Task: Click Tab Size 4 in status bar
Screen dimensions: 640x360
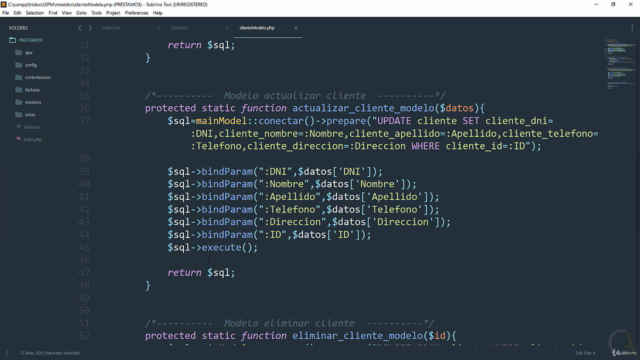Action: (x=585, y=353)
